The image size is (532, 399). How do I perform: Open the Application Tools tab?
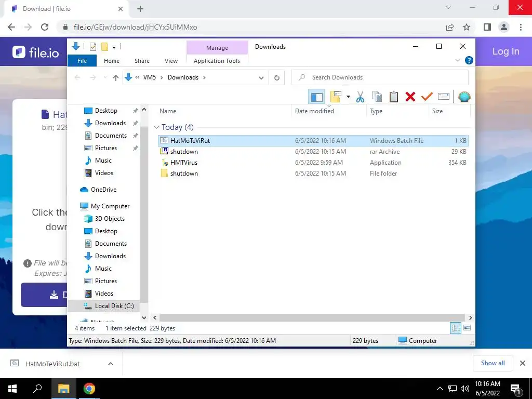coord(217,61)
